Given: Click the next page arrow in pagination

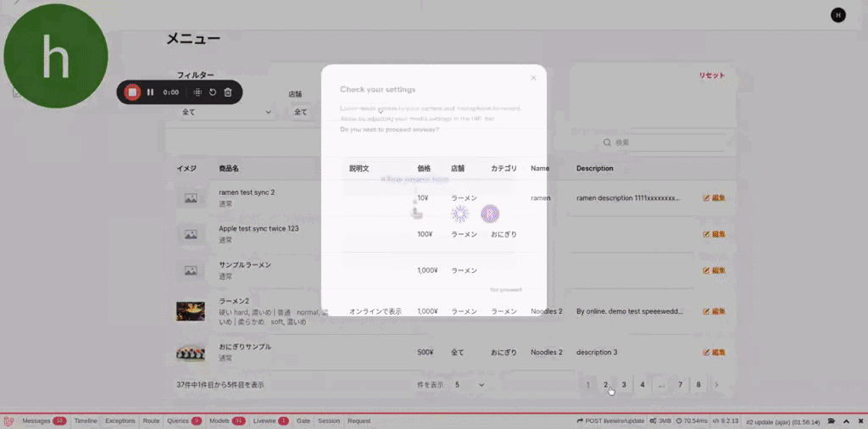Looking at the screenshot, I should tap(716, 385).
